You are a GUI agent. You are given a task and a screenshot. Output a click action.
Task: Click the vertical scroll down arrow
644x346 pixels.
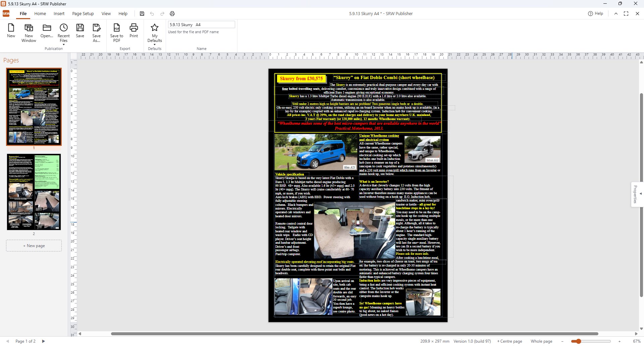[x=641, y=329]
